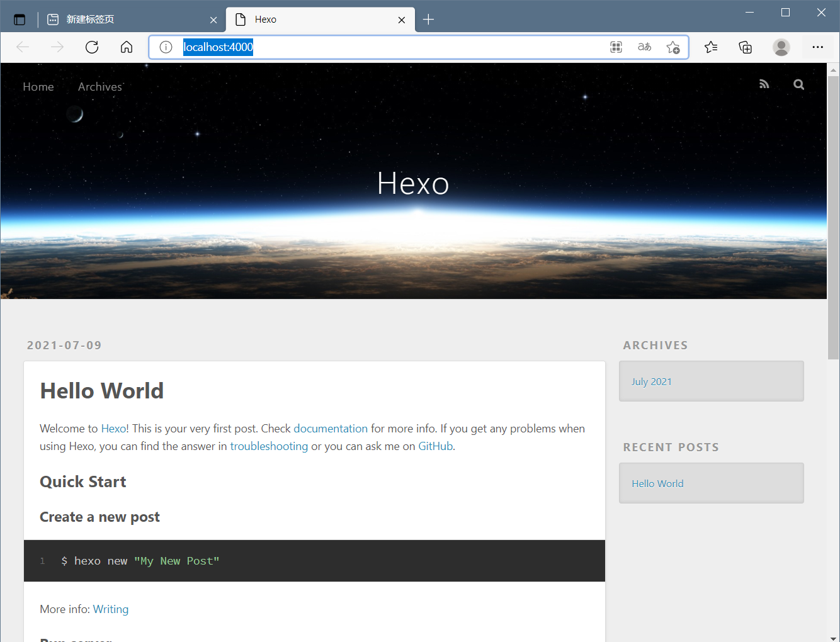Screen dimensions: 840x642
Task: Open the vertical tabs panel icon
Action: click(20, 20)
